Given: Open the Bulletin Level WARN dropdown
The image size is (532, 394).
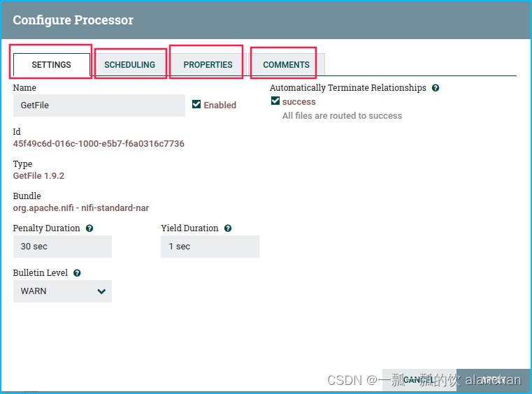Looking at the screenshot, I should (62, 291).
